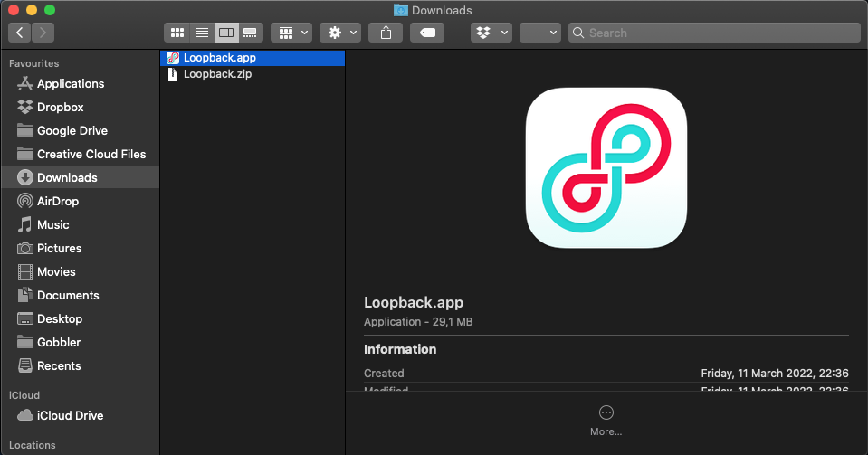Click the Created date value
Screen dimensions: 868x455
(775, 373)
